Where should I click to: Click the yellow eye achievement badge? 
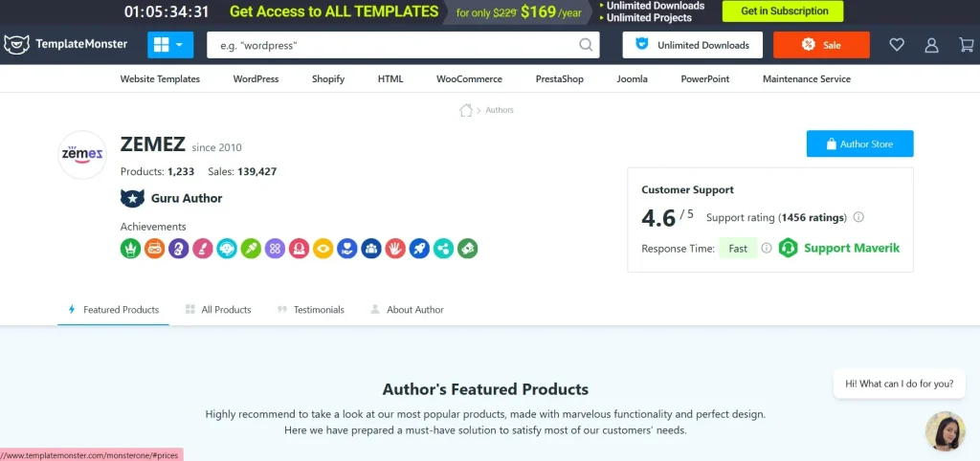click(323, 249)
